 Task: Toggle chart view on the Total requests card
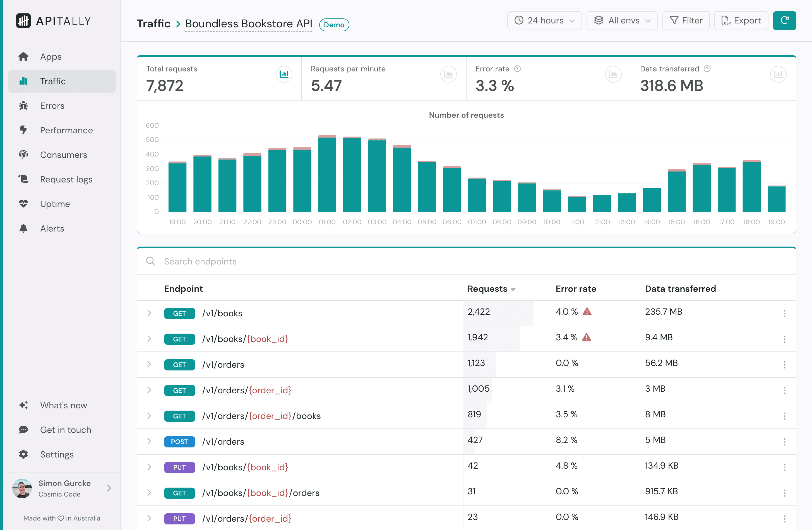pyautogui.click(x=284, y=74)
